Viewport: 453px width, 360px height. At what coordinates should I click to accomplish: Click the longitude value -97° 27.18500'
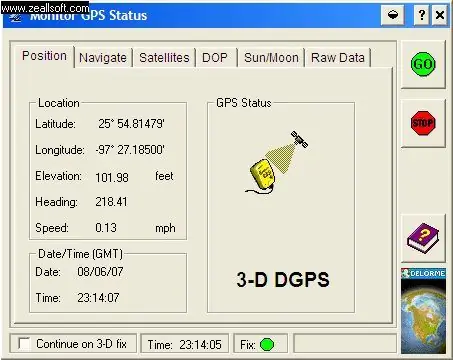click(130, 150)
